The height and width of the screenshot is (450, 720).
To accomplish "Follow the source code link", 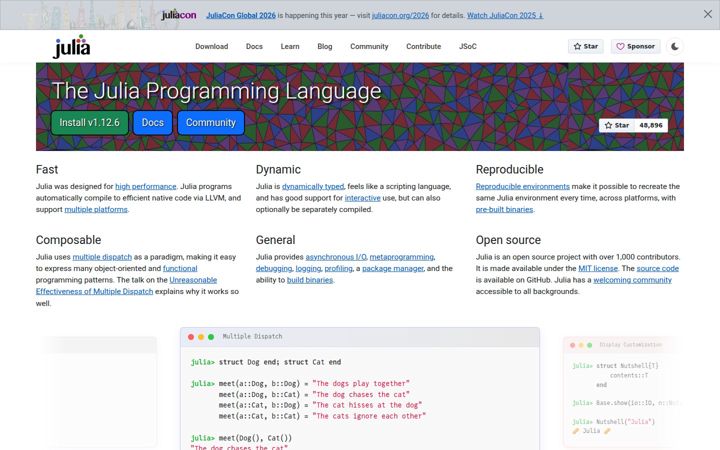I will pyautogui.click(x=658, y=268).
